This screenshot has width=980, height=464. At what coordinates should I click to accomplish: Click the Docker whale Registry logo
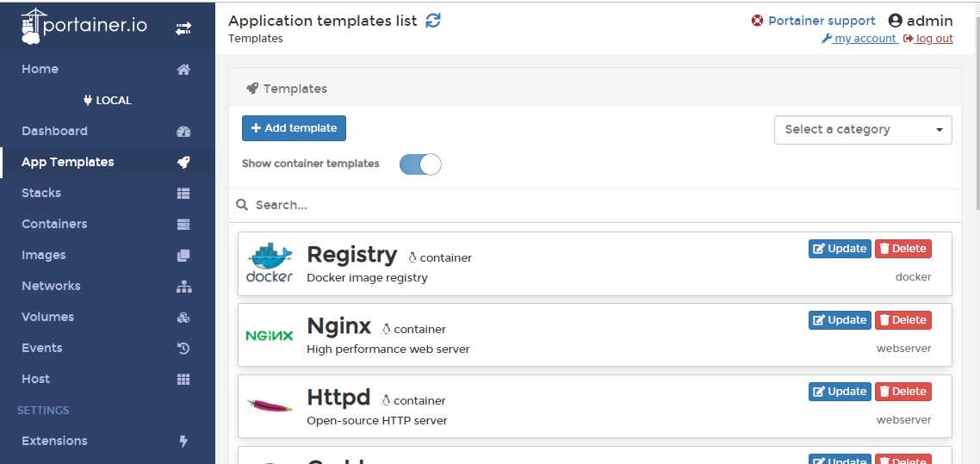pos(270,263)
